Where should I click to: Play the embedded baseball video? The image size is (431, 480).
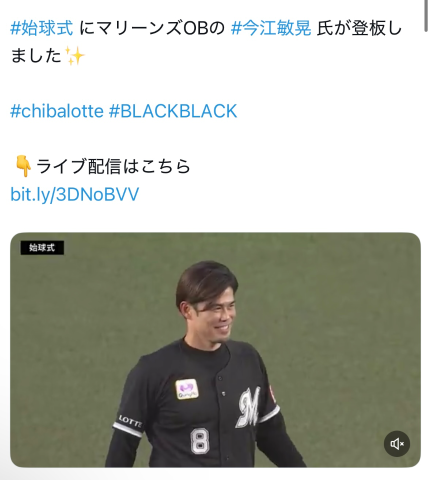215,350
